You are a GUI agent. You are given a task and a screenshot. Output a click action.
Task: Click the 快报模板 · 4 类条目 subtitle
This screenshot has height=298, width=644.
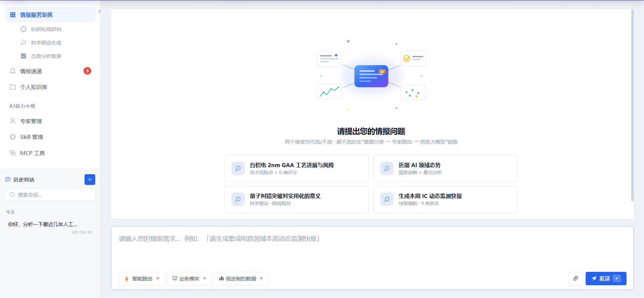419,203
